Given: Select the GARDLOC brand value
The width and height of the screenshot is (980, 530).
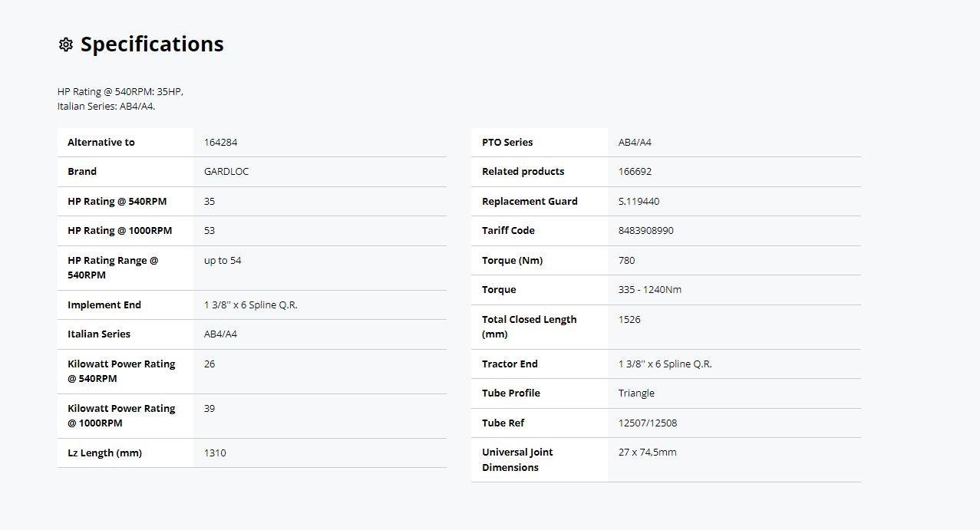Looking at the screenshot, I should tap(226, 172).
